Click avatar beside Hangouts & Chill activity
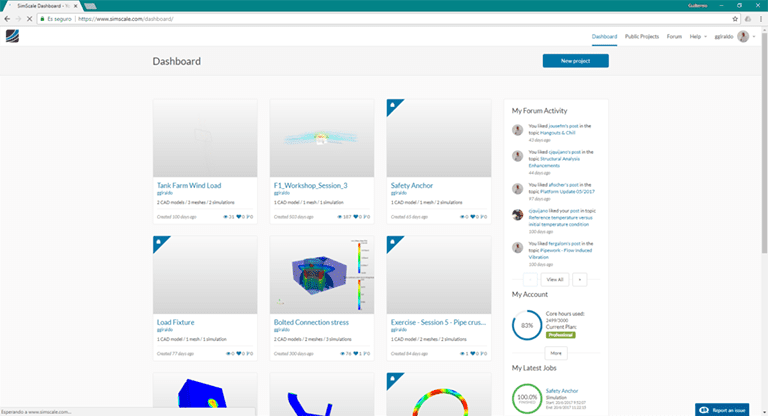The image size is (768, 416). pos(518,130)
